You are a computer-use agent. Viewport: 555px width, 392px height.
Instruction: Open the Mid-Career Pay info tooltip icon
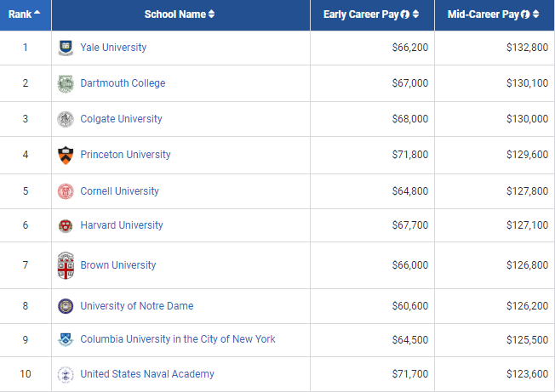point(525,14)
